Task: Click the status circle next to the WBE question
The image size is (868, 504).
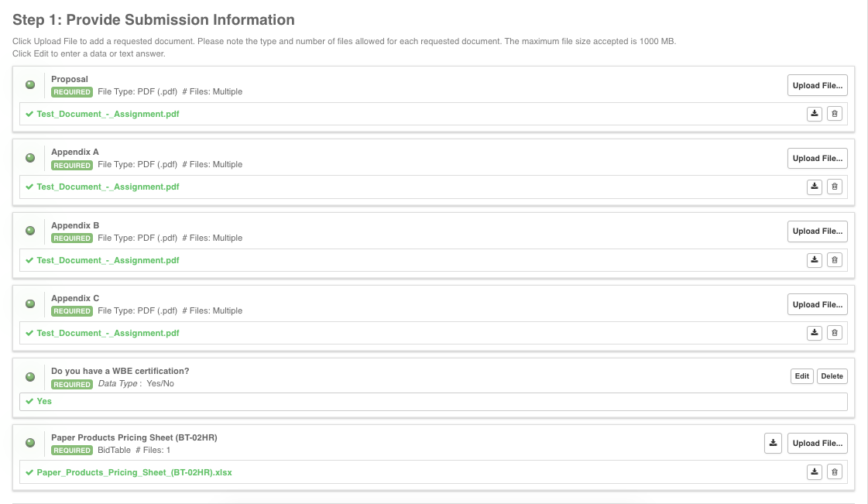Action: pyautogui.click(x=29, y=377)
